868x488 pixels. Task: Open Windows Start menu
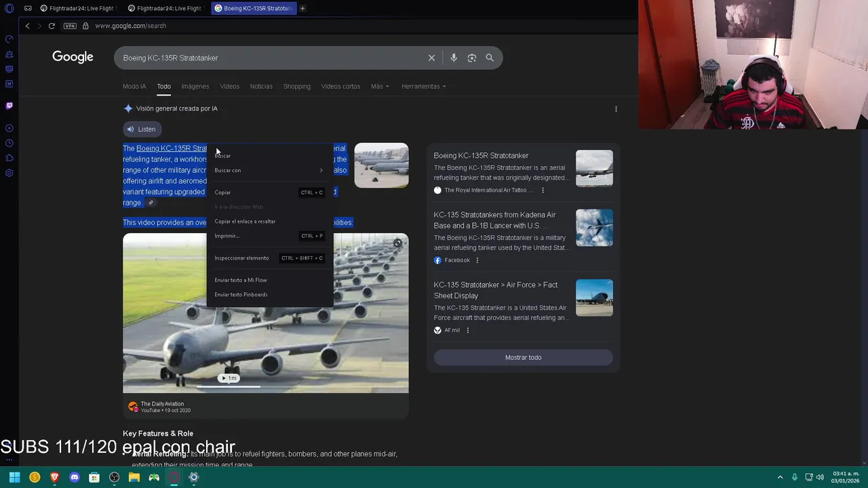tap(14, 477)
